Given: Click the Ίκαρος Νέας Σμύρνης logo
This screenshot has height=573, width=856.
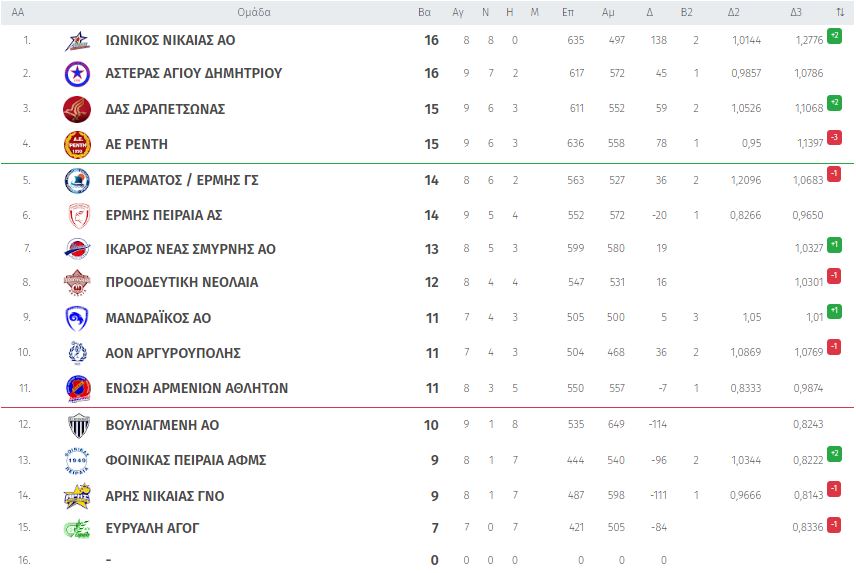Looking at the screenshot, I should [x=77, y=249].
